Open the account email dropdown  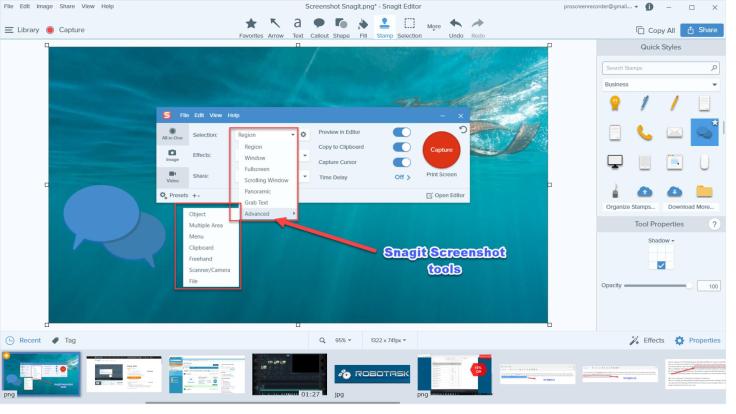click(x=601, y=7)
